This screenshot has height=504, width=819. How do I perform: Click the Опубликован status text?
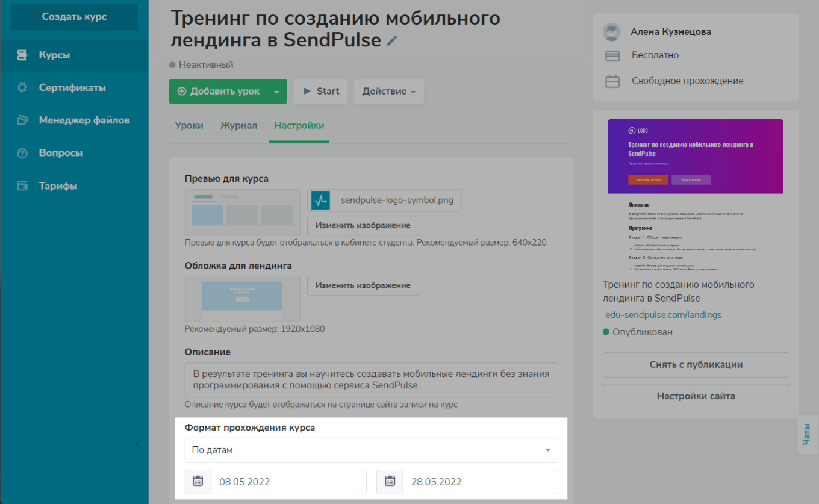(643, 332)
